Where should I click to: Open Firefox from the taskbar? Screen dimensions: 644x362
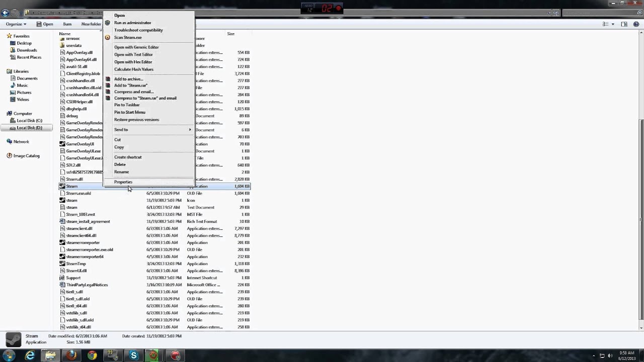click(x=71, y=355)
